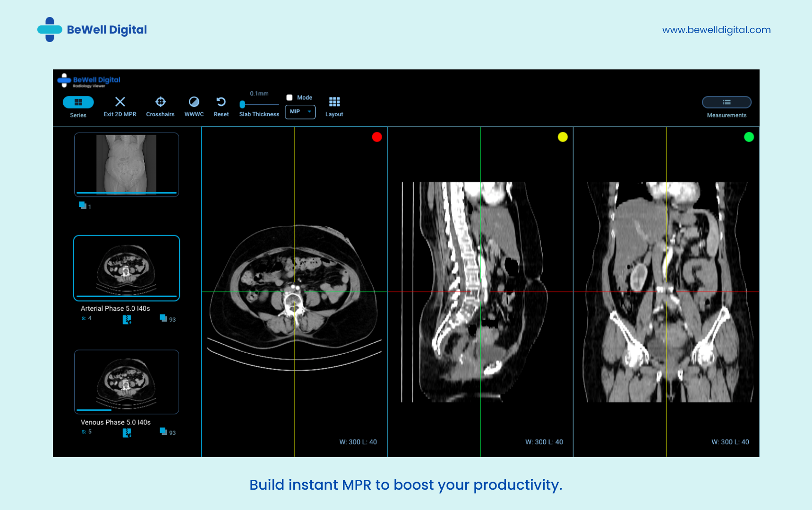Open the MIP mode dropdown
The height and width of the screenshot is (510, 812).
coord(300,112)
